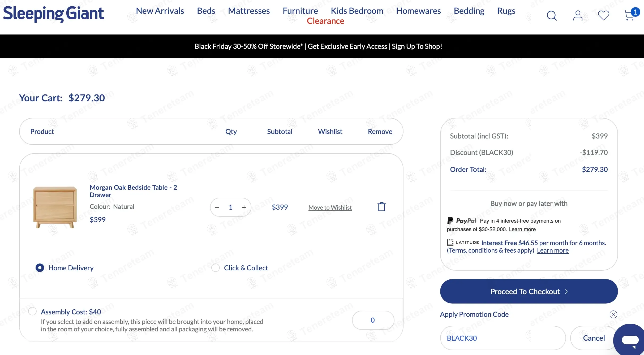Open the Mattresses menu
The image size is (644, 355).
point(249,11)
